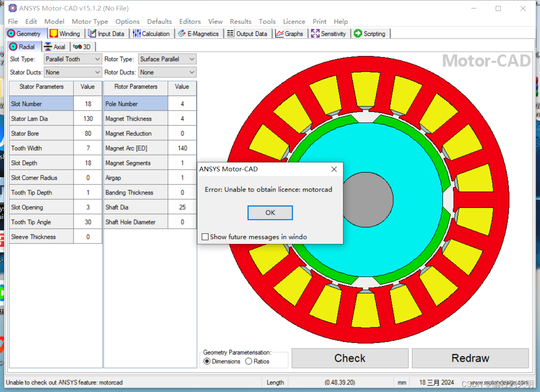Viewport: 540px width, 392px height.
Task: Select the Magnet Segments row label
Action: pyautogui.click(x=136, y=163)
